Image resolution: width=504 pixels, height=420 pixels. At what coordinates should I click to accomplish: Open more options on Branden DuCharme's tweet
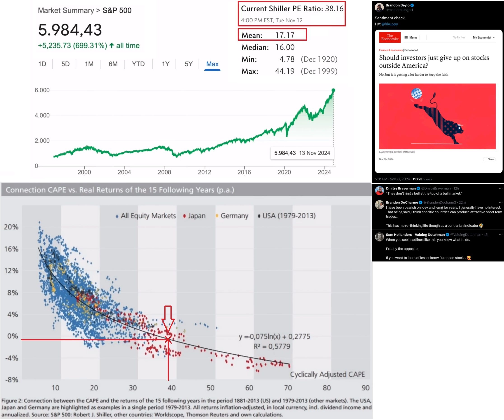(x=500, y=202)
